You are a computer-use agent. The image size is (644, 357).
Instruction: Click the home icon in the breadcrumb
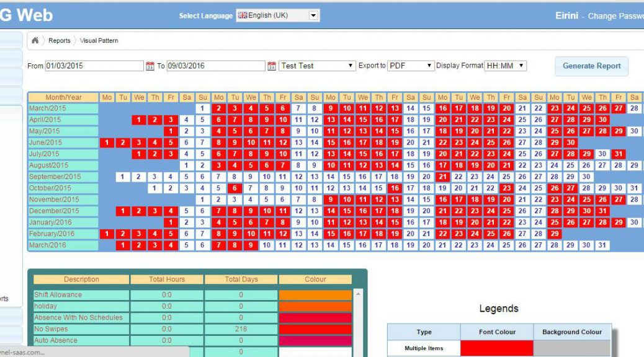click(35, 41)
